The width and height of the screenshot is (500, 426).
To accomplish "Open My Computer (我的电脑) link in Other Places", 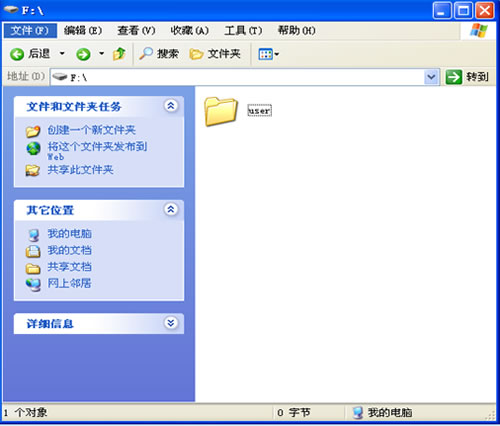I will click(x=69, y=233).
